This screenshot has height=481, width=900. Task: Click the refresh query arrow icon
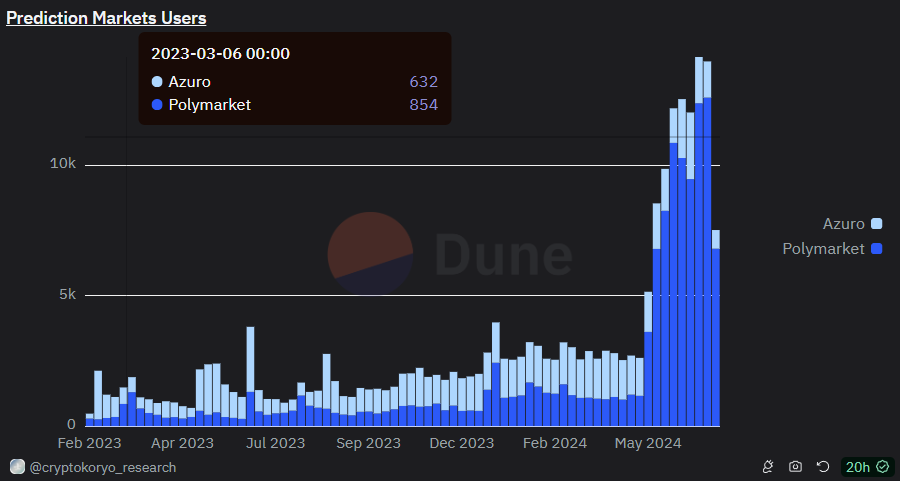(823, 467)
